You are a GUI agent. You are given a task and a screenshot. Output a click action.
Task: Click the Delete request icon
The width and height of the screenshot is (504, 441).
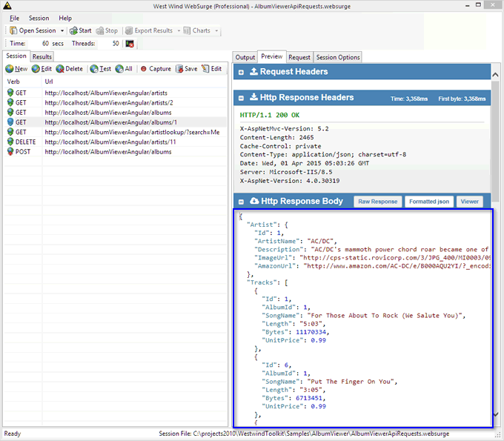coord(59,69)
